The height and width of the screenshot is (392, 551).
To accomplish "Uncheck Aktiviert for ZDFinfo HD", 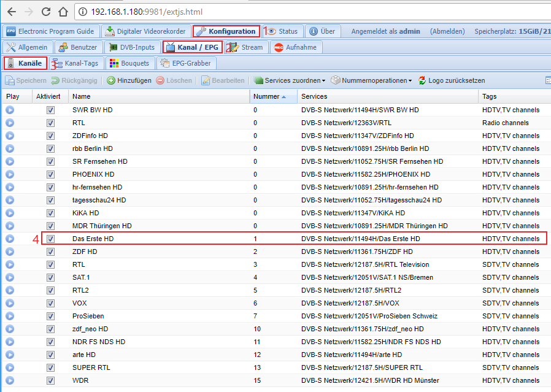I will click(x=50, y=136).
